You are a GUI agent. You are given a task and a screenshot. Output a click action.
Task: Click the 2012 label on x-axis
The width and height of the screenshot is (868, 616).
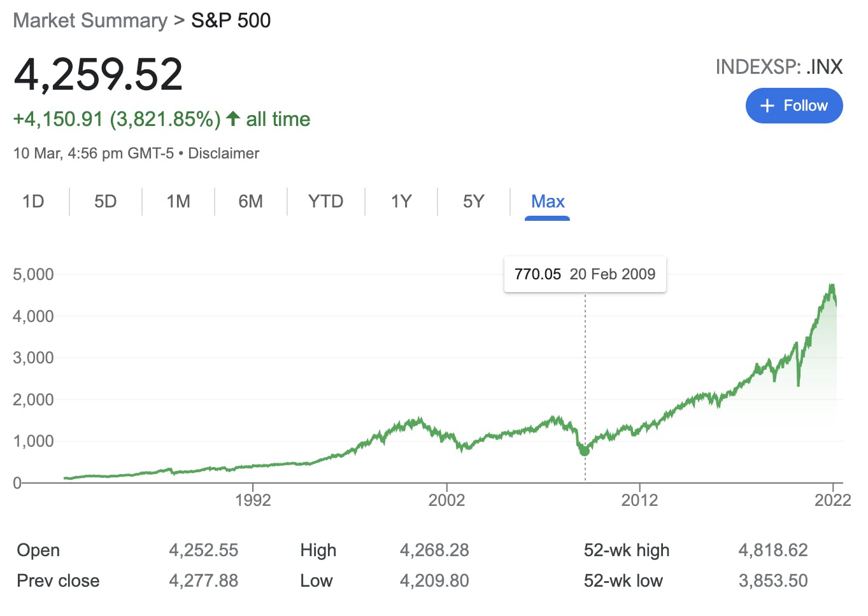[x=639, y=500]
